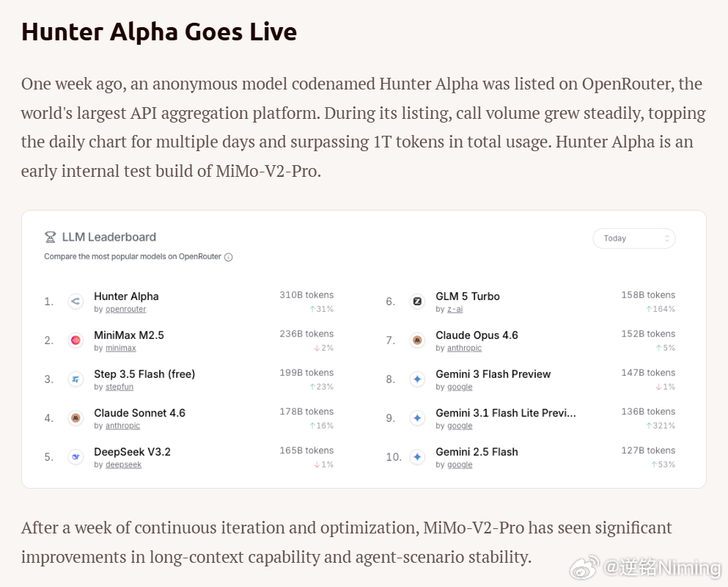Click the Hunter Alpha model icon

pos(76,302)
